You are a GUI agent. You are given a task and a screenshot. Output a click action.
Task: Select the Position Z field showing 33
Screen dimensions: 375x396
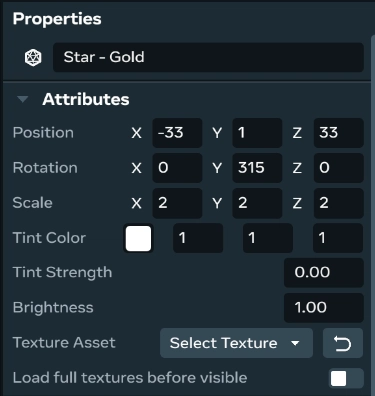click(339, 133)
